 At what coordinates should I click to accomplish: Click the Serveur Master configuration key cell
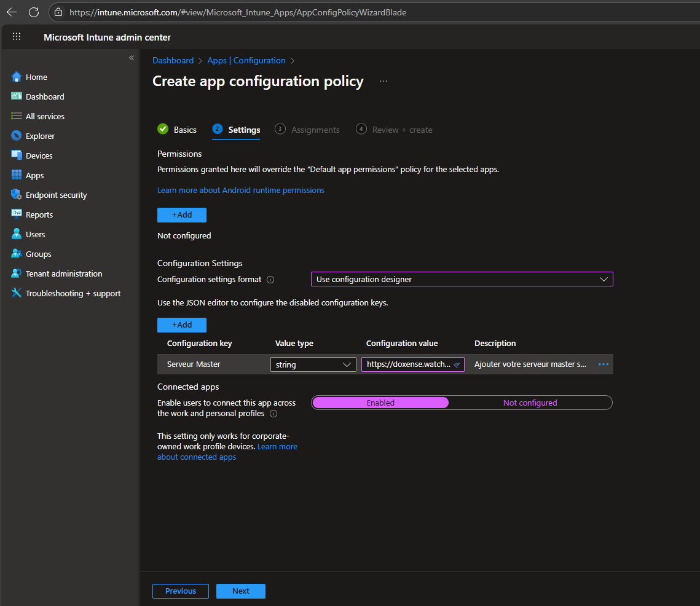coord(194,364)
